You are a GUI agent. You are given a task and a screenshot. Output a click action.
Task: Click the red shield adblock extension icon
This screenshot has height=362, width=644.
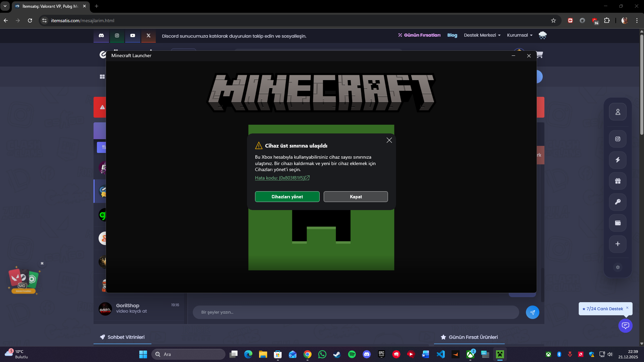595,21
